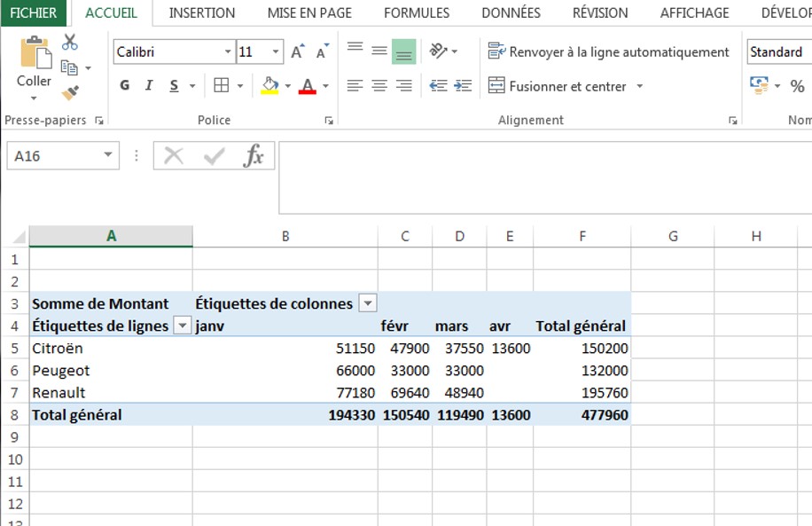Cut selection with the scissors icon

click(x=69, y=42)
